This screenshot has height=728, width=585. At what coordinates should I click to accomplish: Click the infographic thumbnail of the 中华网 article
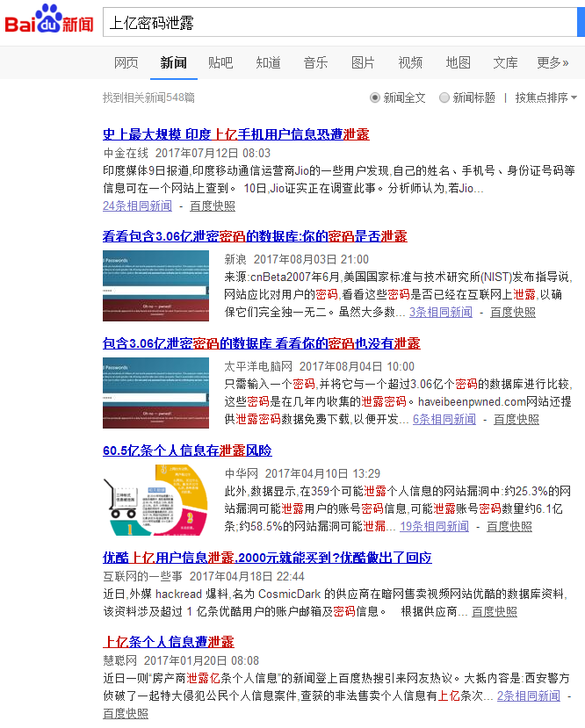155,500
